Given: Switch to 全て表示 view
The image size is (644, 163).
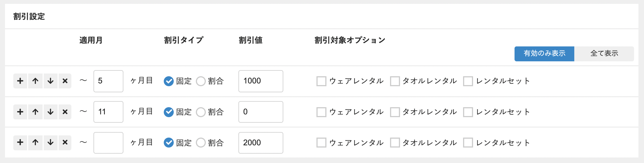Looking at the screenshot, I should coord(604,54).
